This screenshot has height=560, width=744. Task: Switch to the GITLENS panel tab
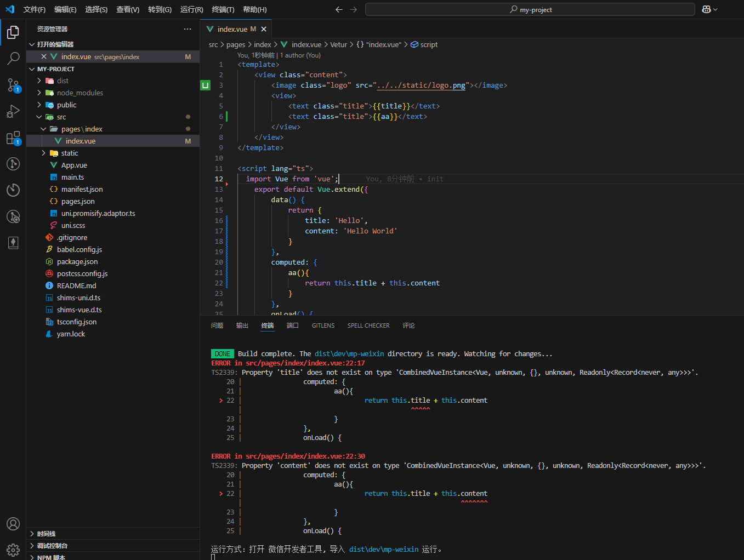[323, 325]
